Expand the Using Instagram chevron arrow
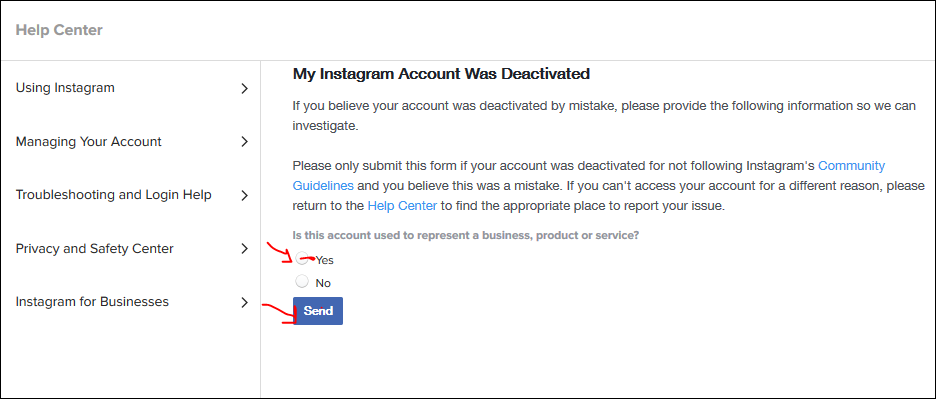The height and width of the screenshot is (399, 936). point(244,89)
